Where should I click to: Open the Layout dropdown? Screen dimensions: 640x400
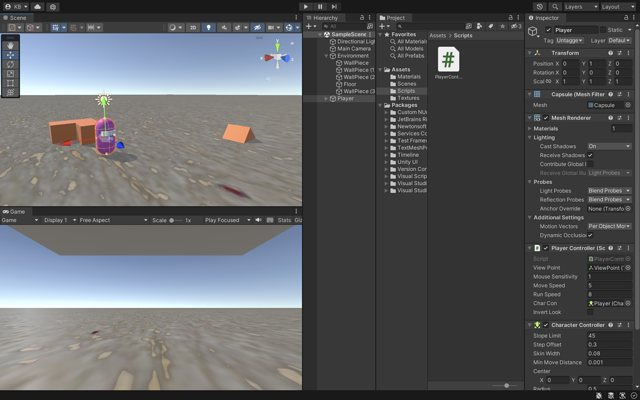(x=618, y=7)
